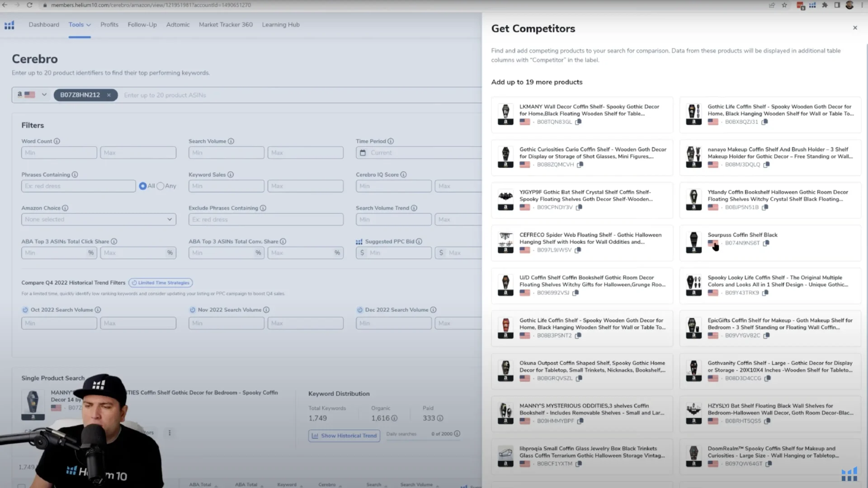Image resolution: width=868 pixels, height=488 pixels.
Task: Reload the browser page
Action: pyautogui.click(x=29, y=5)
